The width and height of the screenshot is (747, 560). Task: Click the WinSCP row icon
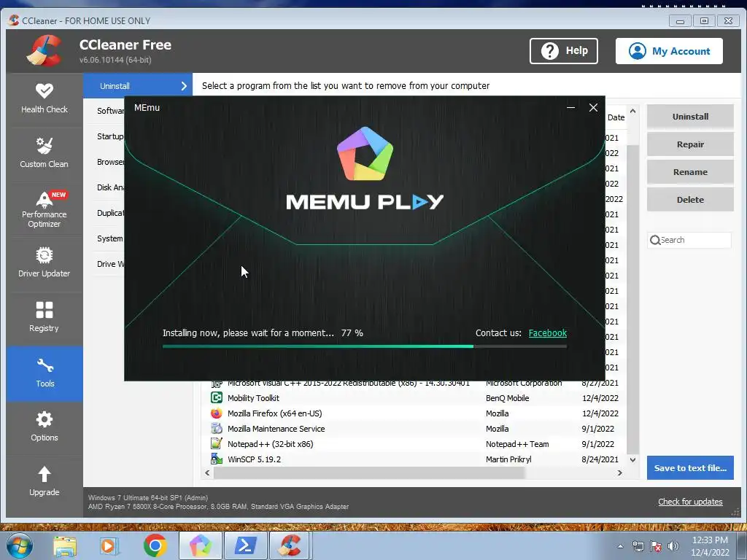tap(216, 459)
